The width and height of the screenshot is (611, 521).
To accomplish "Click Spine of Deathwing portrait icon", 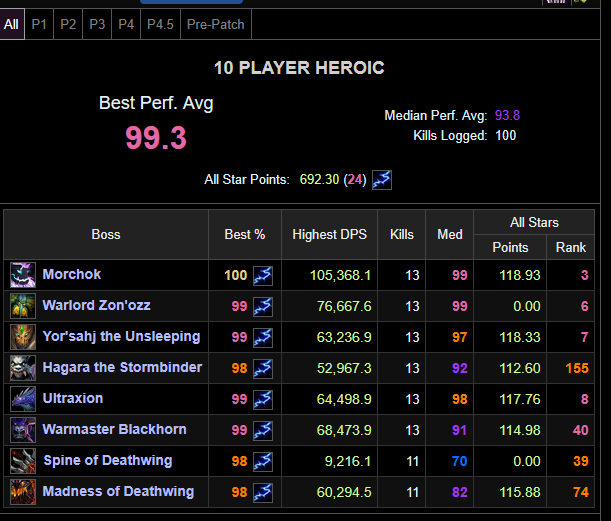I will pyautogui.click(x=23, y=461).
